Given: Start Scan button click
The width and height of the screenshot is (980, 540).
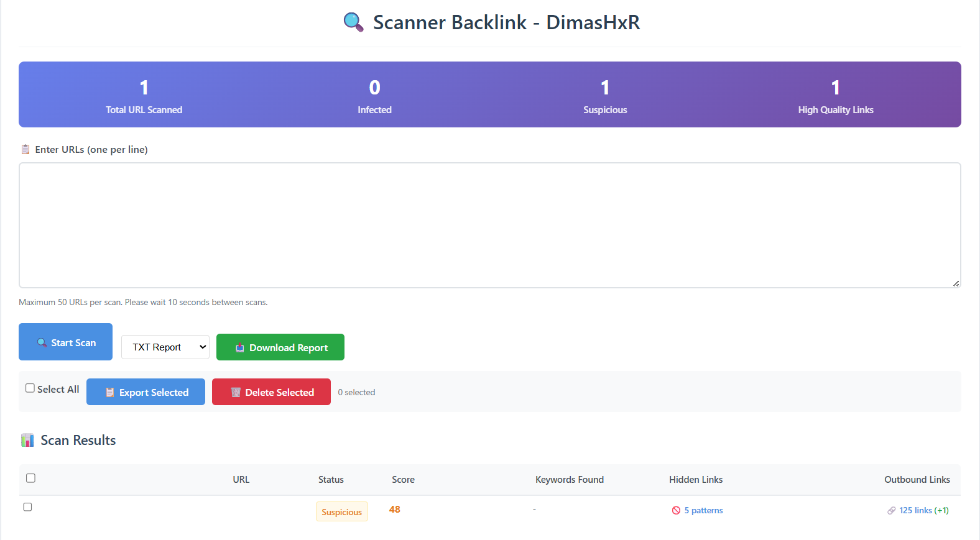Looking at the screenshot, I should pyautogui.click(x=65, y=342).
